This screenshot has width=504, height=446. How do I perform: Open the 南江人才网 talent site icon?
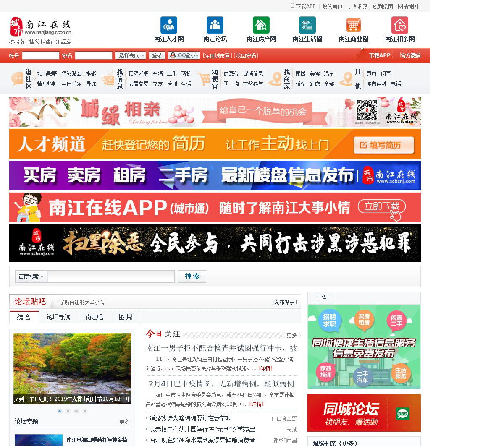(169, 25)
